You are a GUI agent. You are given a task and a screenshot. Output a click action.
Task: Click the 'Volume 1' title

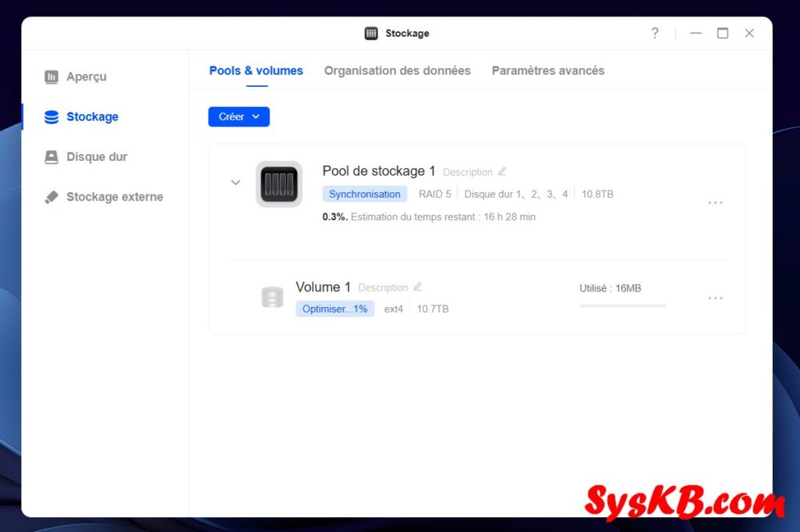[323, 287]
